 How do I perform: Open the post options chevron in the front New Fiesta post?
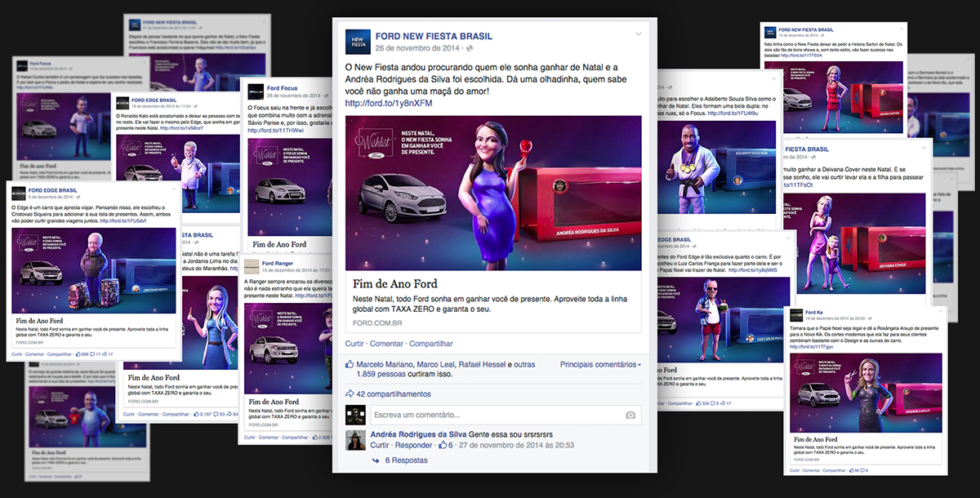[639, 34]
